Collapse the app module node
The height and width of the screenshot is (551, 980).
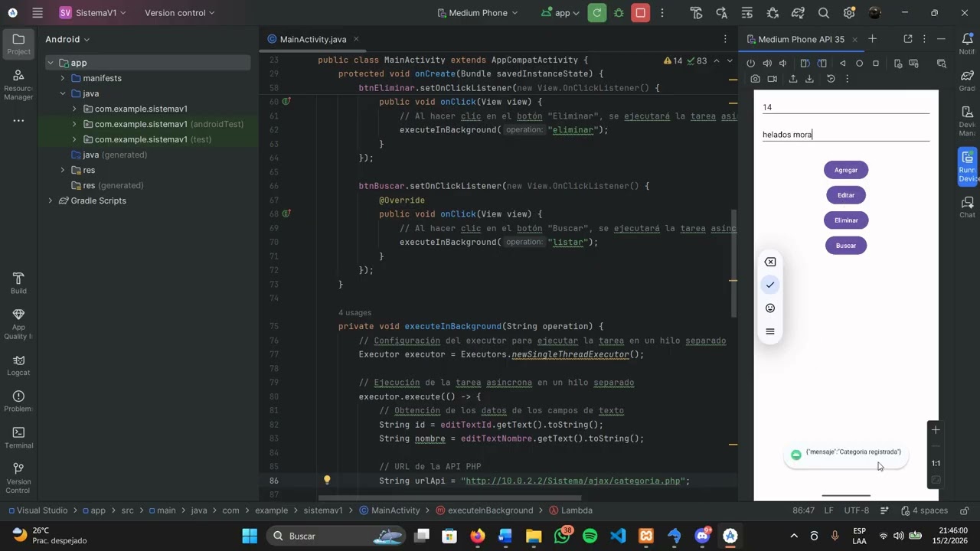(51, 63)
